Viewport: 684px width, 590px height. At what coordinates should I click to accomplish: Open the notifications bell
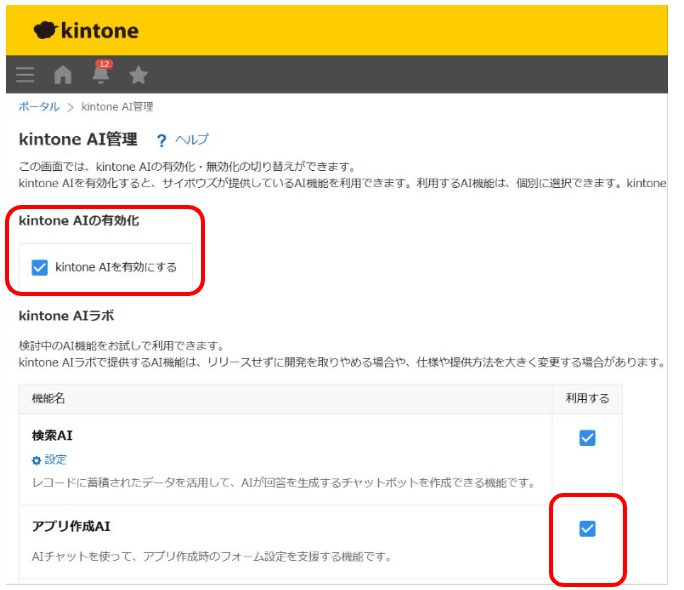tap(101, 75)
